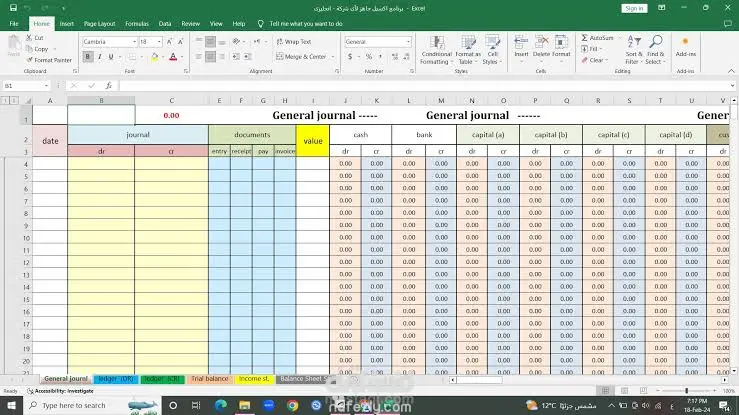Click the Decrease Decimal icon

406,57
